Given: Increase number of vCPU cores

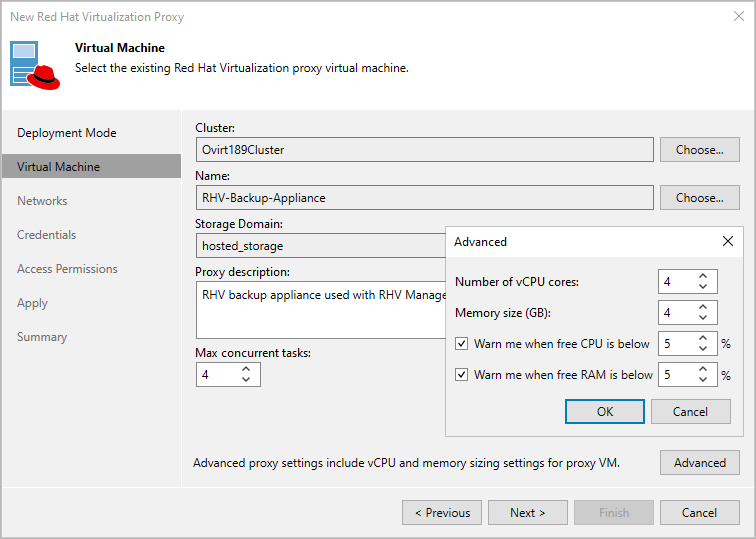Looking at the screenshot, I should (703, 276).
